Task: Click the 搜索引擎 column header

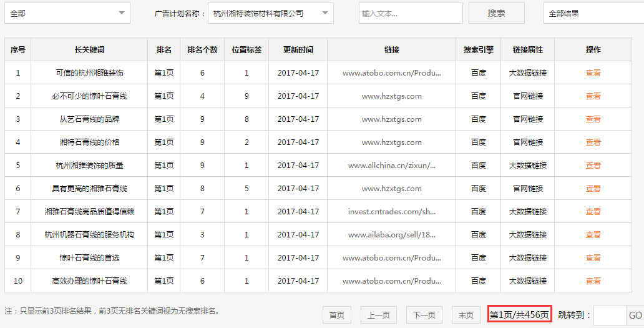Action: click(479, 50)
